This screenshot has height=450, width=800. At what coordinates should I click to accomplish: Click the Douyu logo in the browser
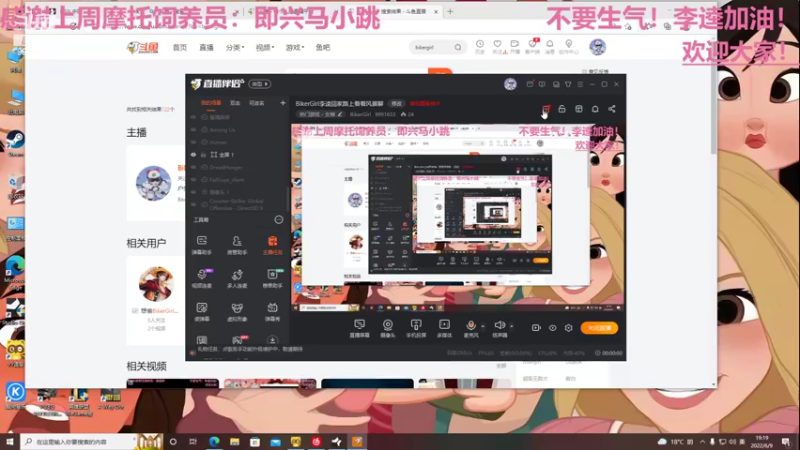coord(143,47)
